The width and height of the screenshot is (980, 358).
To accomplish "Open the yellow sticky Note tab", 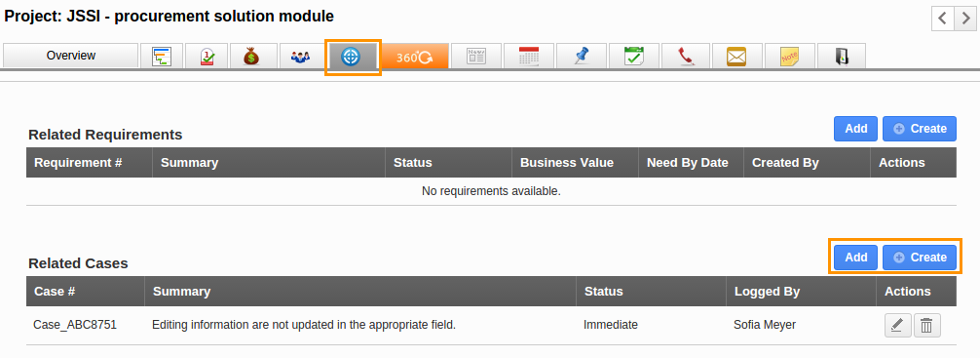I will [789, 56].
